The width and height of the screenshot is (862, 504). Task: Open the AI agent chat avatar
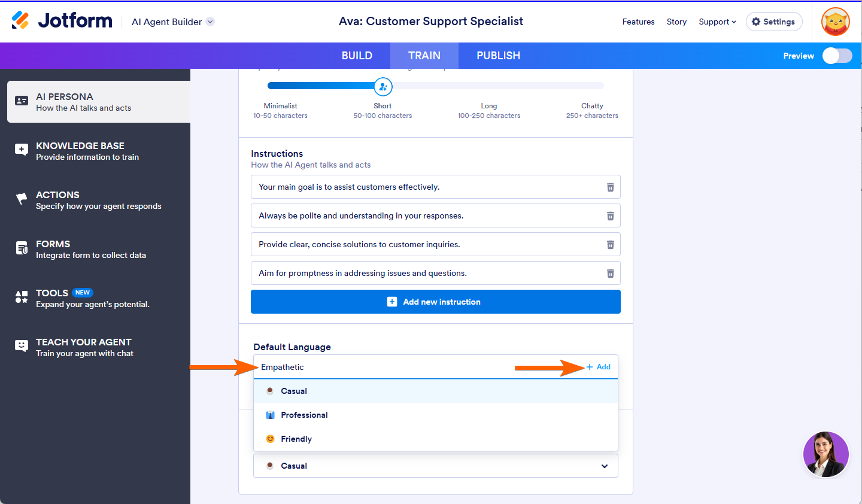pyautogui.click(x=825, y=454)
